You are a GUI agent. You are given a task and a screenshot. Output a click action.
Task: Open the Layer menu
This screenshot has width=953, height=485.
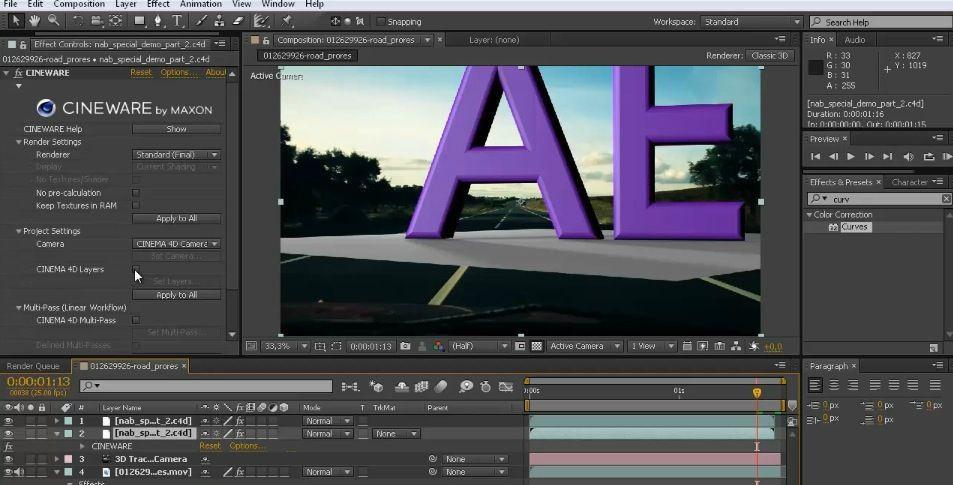coord(126,4)
